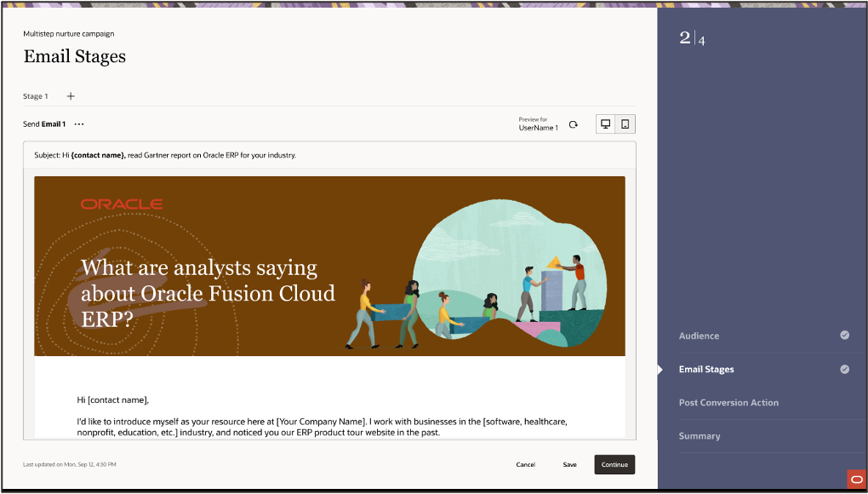Viewport: 868px width, 494px height.
Task: Click the 'Multistep nurture campaign' breadcrumb text
Action: [69, 34]
